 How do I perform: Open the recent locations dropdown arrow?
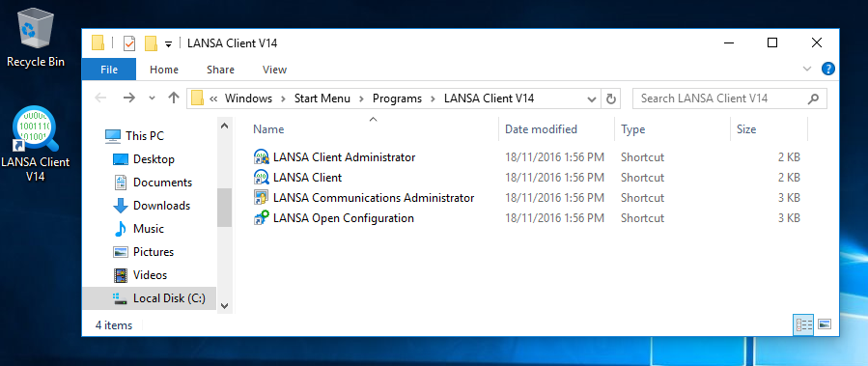click(153, 99)
